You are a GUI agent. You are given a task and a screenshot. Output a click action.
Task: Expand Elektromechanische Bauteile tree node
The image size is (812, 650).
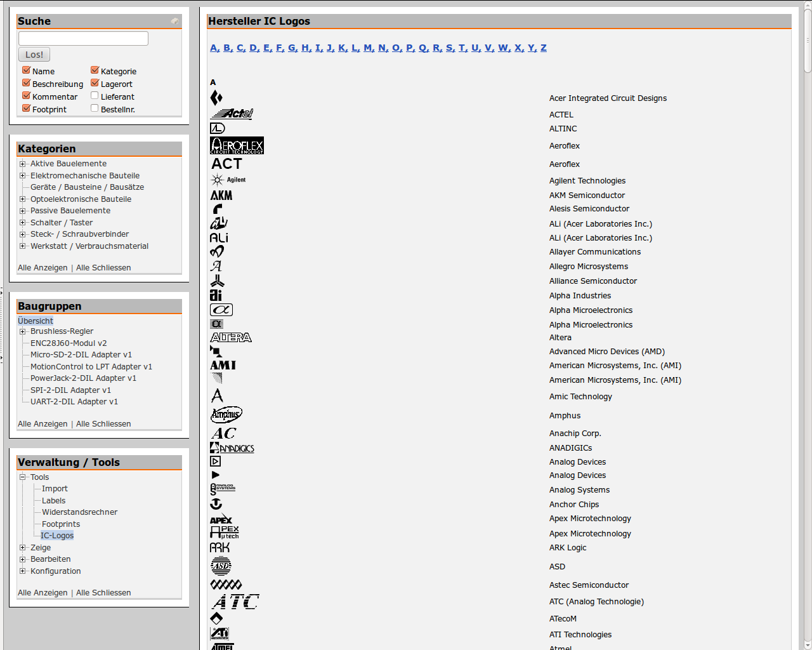[22, 176]
